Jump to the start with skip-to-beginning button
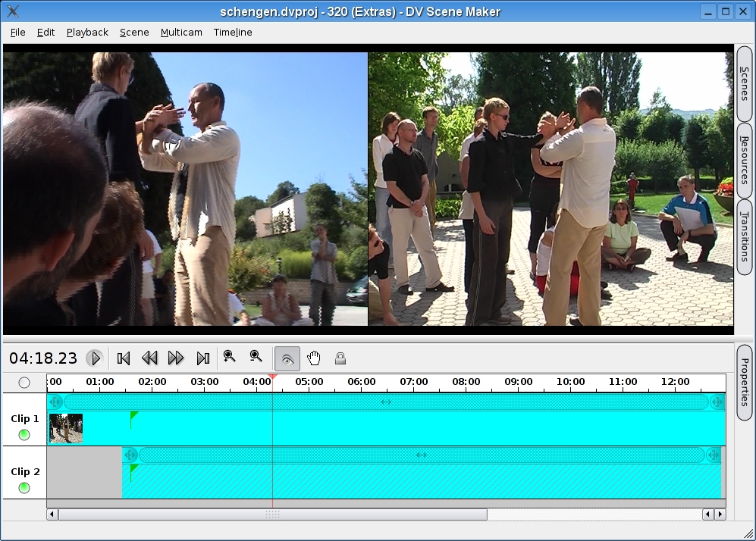 pyautogui.click(x=124, y=358)
